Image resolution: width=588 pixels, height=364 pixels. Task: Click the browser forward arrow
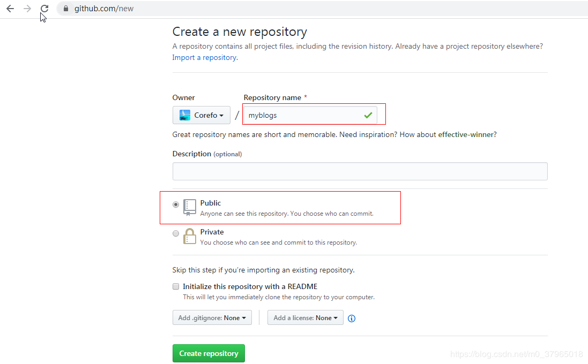click(x=27, y=9)
